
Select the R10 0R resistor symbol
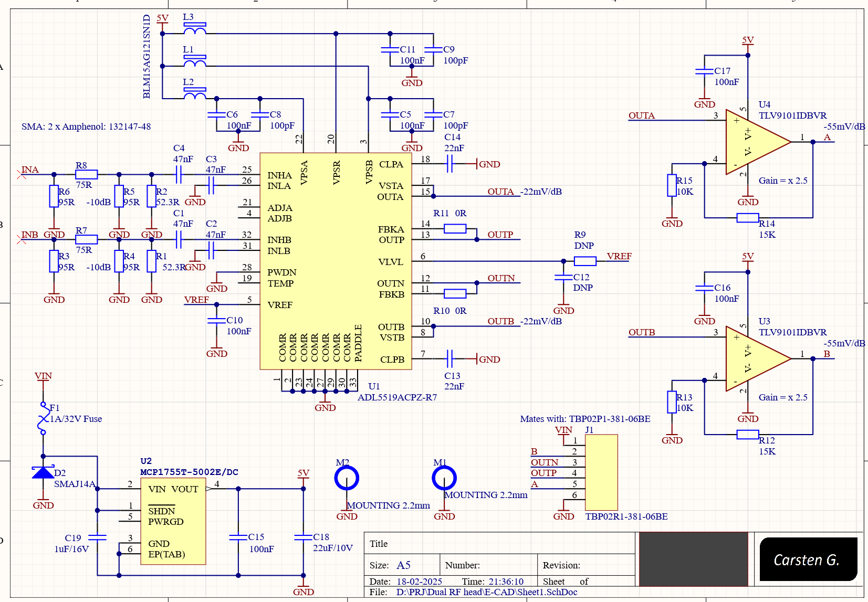[455, 293]
